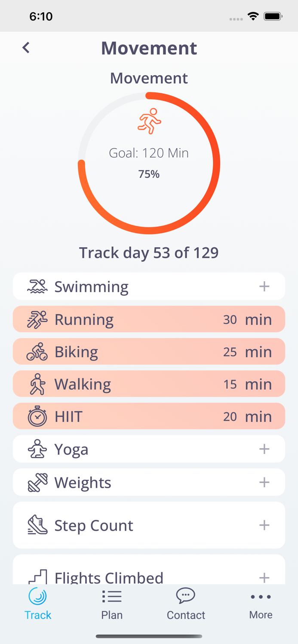The image size is (298, 644).
Task: Click the Running icon
Action: click(37, 319)
